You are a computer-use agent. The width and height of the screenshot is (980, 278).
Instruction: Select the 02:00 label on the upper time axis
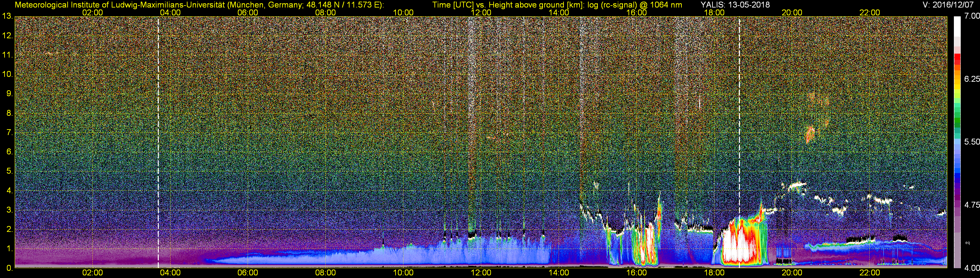tap(92, 12)
